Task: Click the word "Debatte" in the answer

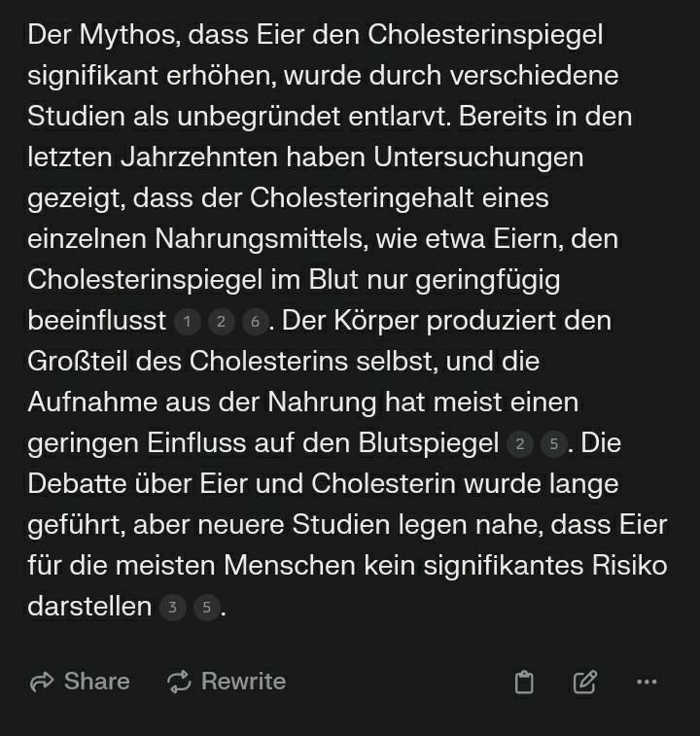Action: (x=76, y=484)
